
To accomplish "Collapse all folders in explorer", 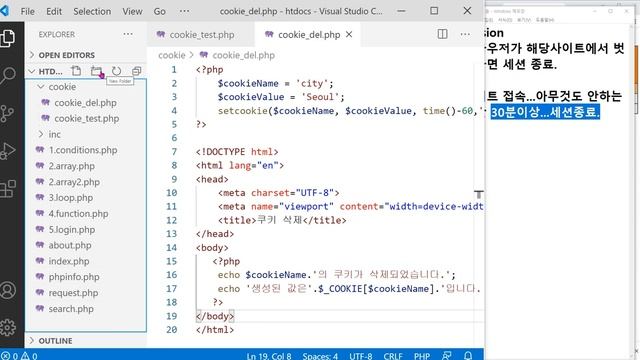I will [x=136, y=71].
